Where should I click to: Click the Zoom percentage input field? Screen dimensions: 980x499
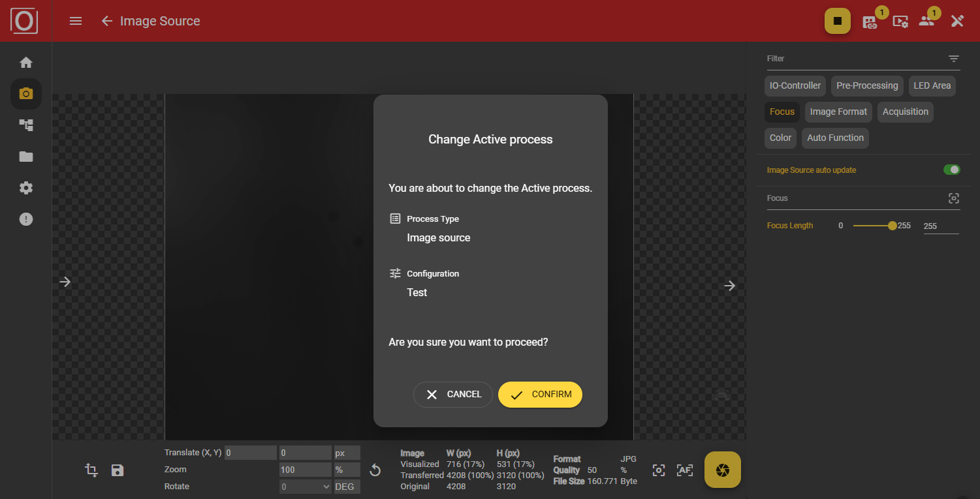click(305, 469)
